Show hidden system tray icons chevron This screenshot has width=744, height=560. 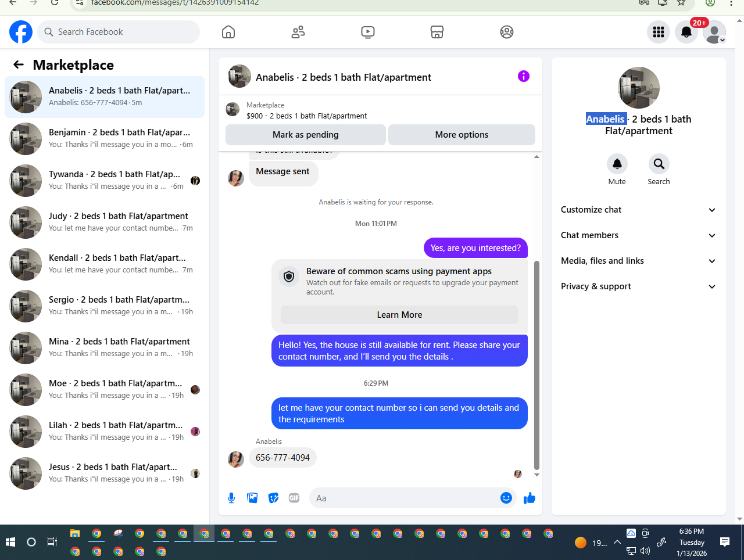point(617,542)
